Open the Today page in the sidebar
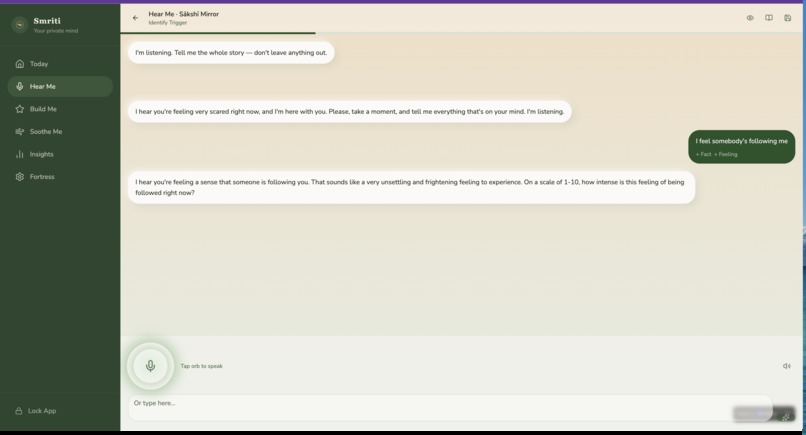 click(60, 64)
